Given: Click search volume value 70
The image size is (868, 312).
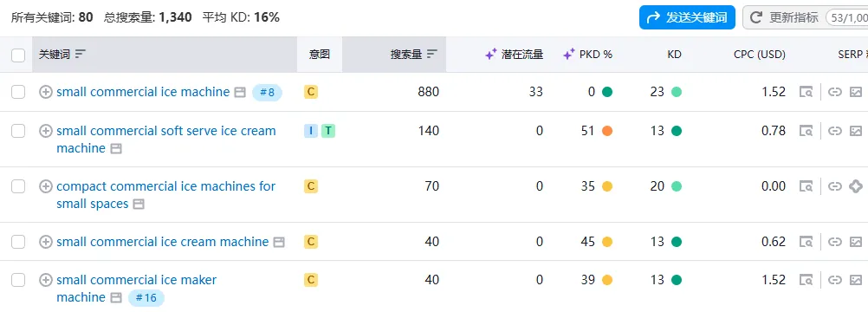Looking at the screenshot, I should click(x=431, y=186).
